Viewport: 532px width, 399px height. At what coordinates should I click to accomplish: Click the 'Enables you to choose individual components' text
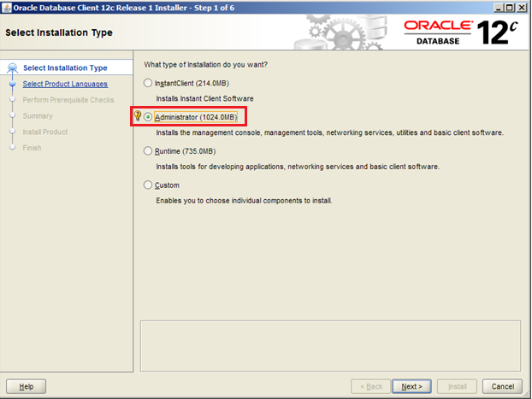(244, 201)
